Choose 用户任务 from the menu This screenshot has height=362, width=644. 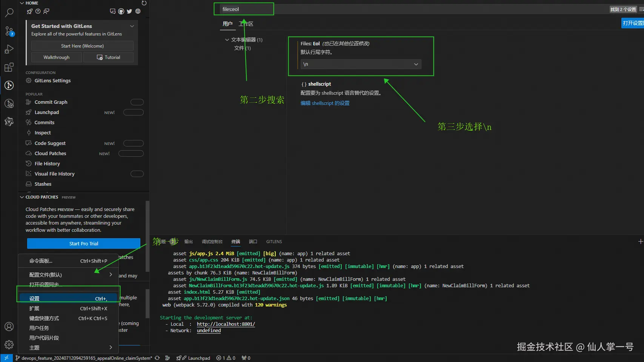[x=68, y=328]
